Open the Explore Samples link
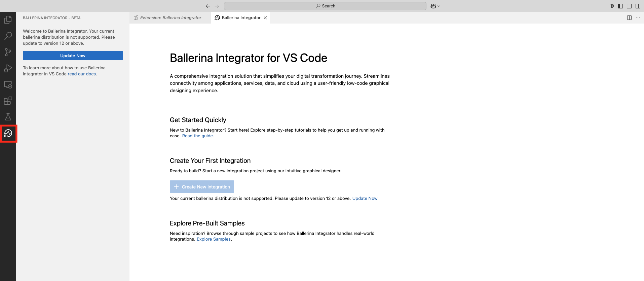This screenshot has width=644, height=281. point(214,239)
